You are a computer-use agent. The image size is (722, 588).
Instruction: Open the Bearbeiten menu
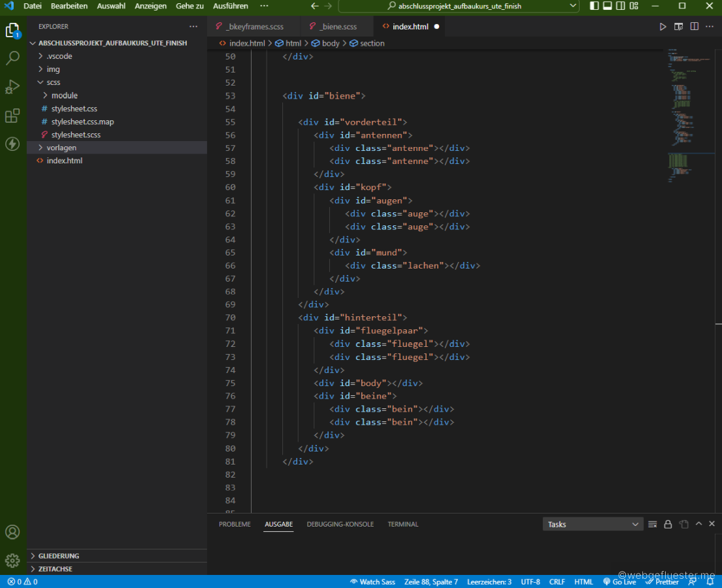69,6
